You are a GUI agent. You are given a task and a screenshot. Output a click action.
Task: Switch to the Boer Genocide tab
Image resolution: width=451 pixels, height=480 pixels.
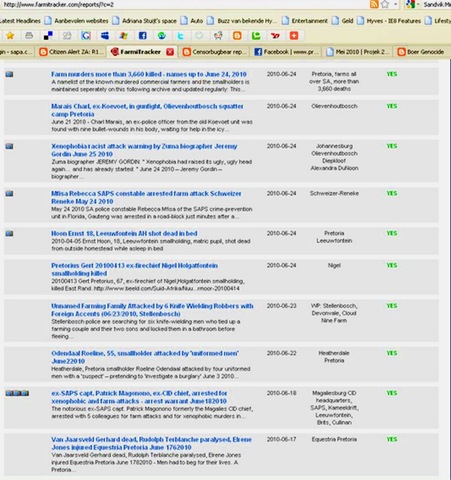click(x=421, y=52)
